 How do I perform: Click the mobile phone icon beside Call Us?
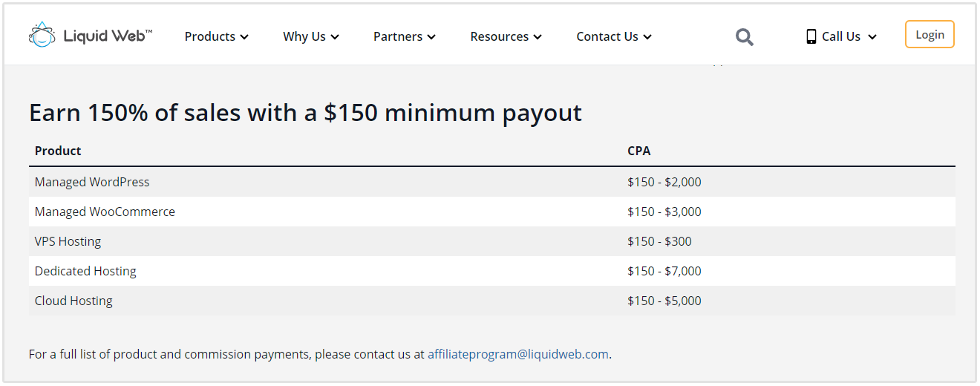[811, 36]
